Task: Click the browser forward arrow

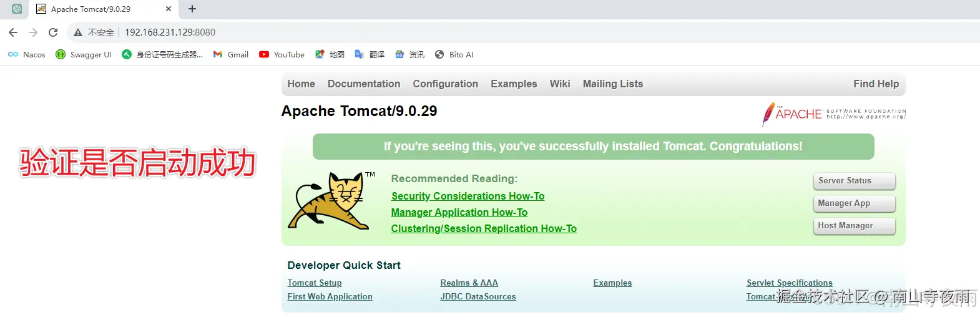Action: click(33, 32)
